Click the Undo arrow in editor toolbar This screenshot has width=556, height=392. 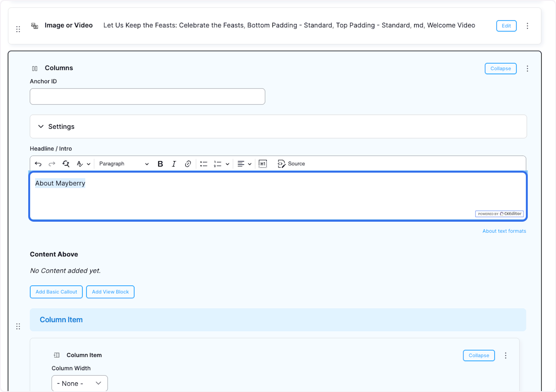pos(38,164)
